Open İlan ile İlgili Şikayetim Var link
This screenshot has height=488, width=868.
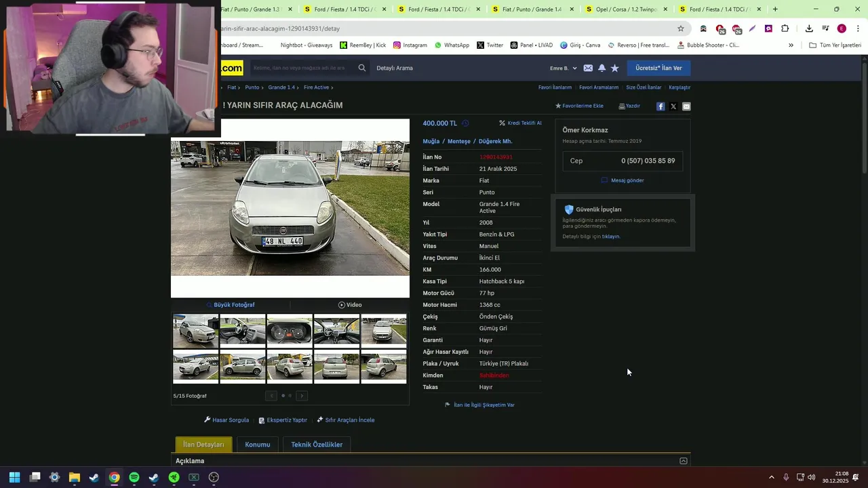tap(479, 405)
